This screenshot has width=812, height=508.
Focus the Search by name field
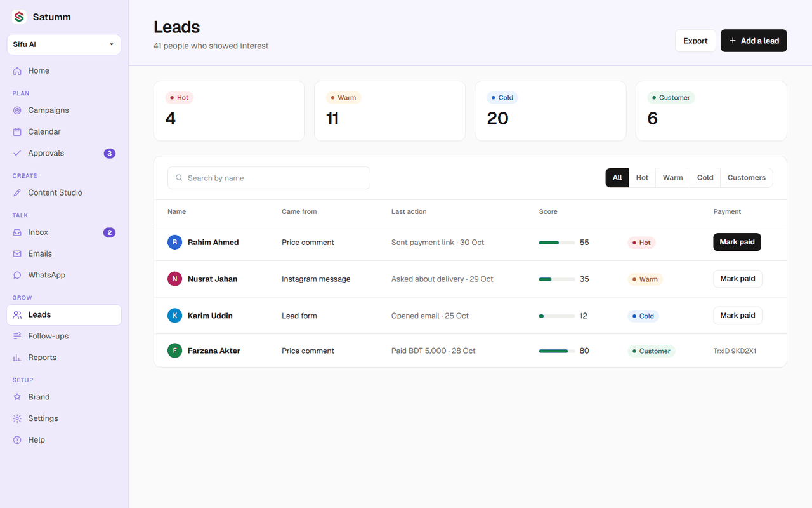tap(269, 178)
